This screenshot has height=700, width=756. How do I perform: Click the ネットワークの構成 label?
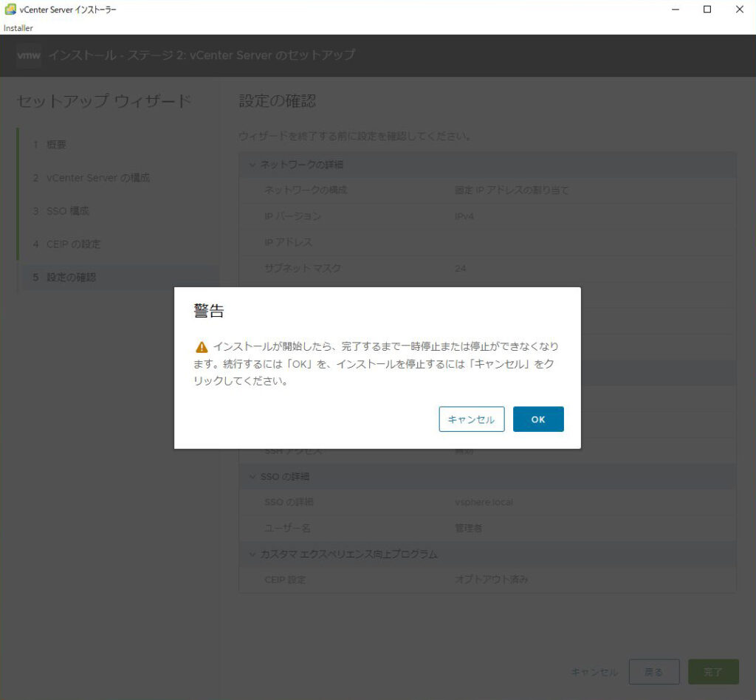[x=306, y=190]
